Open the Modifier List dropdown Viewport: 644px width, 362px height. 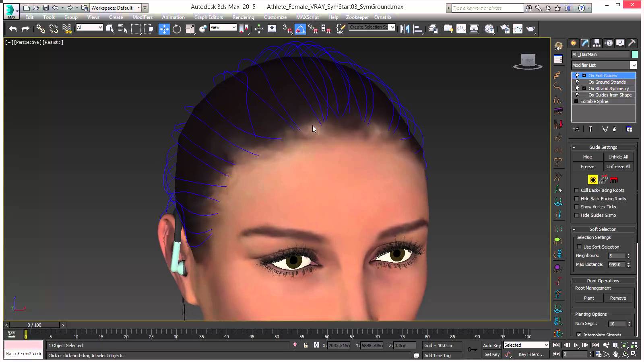click(x=633, y=65)
